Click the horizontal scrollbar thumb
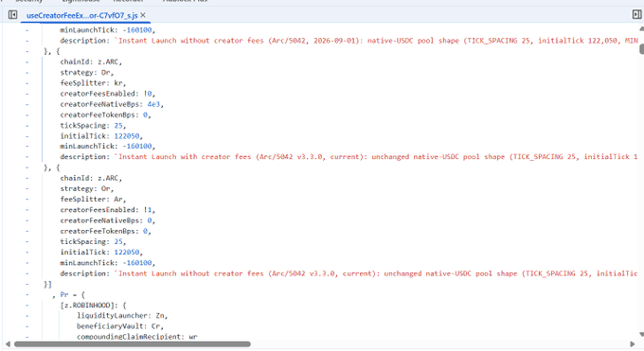The image size is (644, 351). tap(133, 344)
